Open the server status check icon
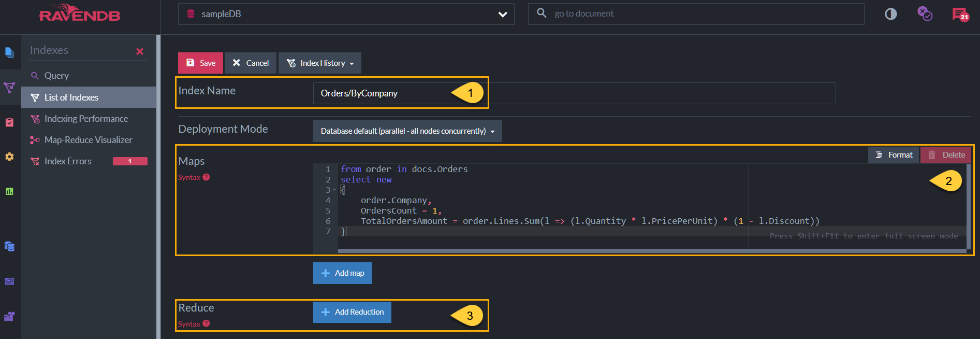The height and width of the screenshot is (339, 980). 925,13
